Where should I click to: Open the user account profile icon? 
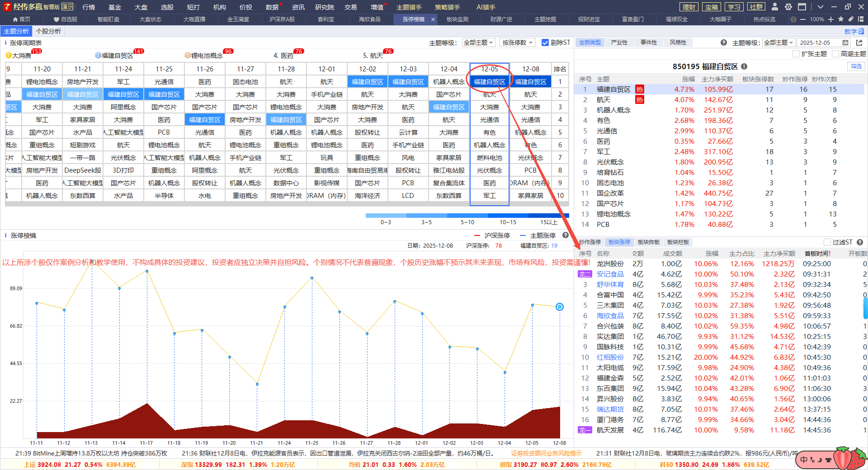tap(775, 7)
